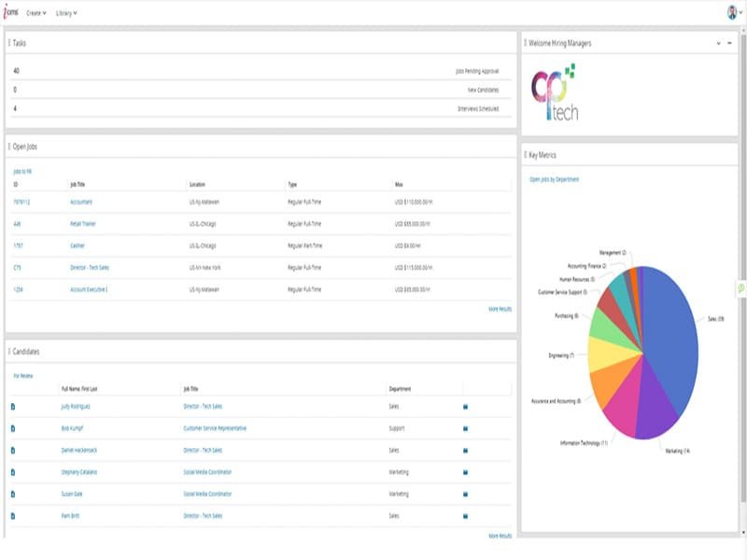Image resolution: width=747 pixels, height=560 pixels.
Task: Collapse the Welcome Hiring Managers panel
Action: pos(720,43)
